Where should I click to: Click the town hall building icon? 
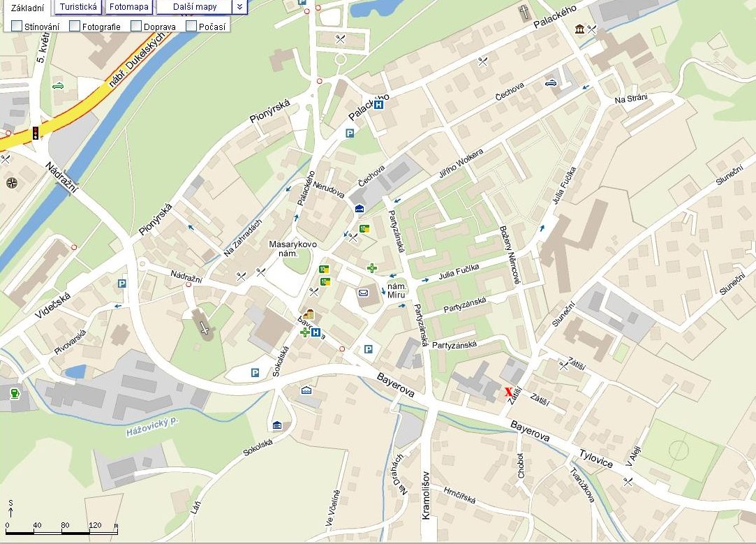tap(309, 314)
